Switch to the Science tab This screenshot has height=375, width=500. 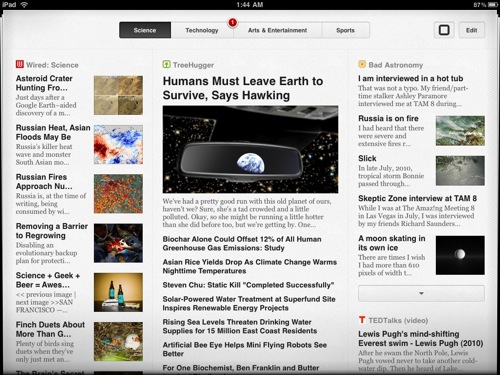point(145,30)
